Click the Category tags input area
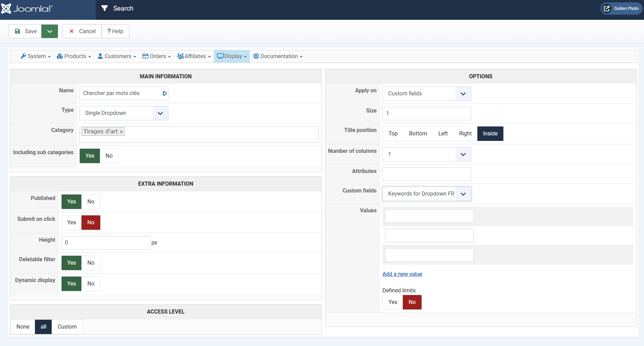This screenshot has width=644, height=346. [199, 134]
